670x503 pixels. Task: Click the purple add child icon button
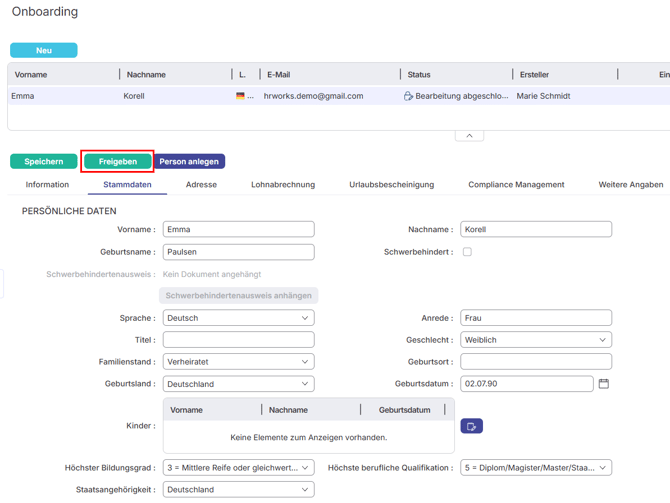[471, 426]
